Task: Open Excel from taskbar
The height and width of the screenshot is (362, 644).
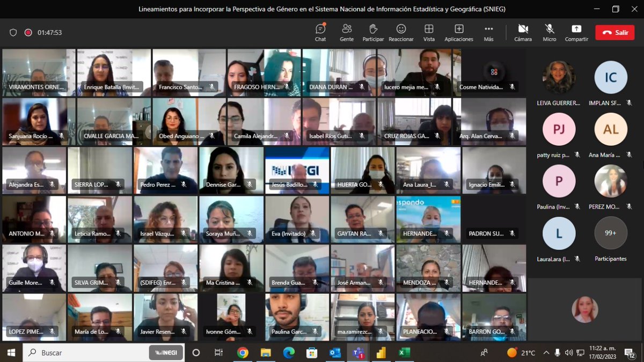Action: pos(404,352)
